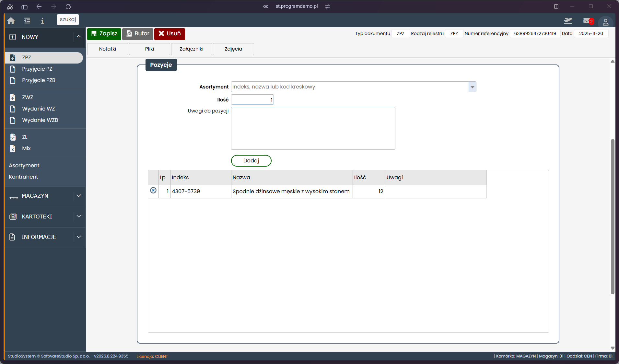Go to the home icon
Viewport: 619px width, 364px height.
[11, 21]
